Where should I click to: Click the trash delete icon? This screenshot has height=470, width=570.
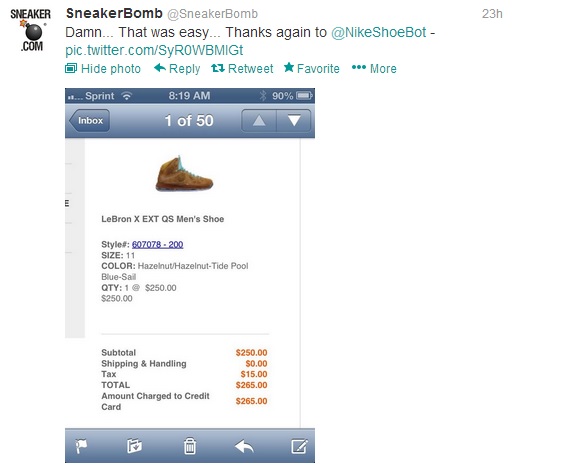[x=190, y=446]
